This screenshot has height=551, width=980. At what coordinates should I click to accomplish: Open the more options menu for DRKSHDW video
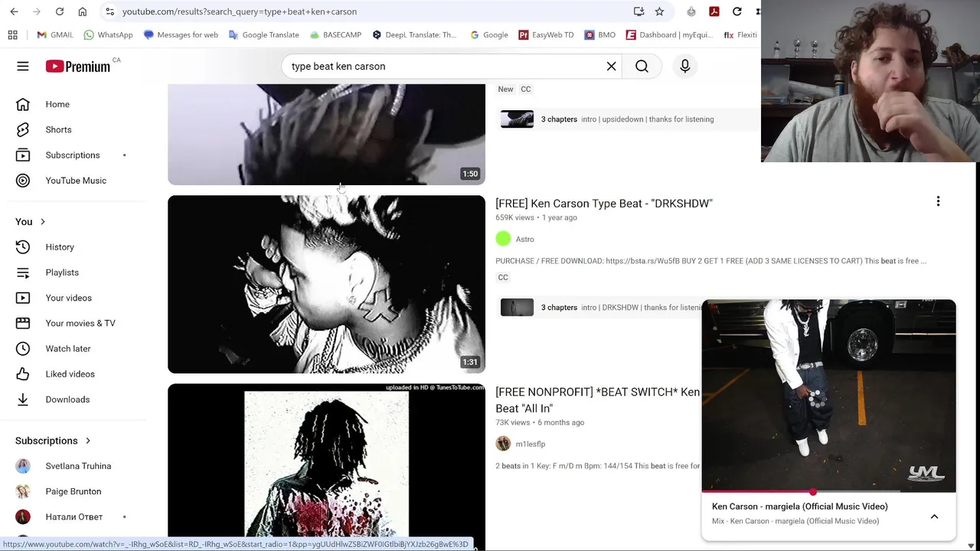(x=938, y=201)
